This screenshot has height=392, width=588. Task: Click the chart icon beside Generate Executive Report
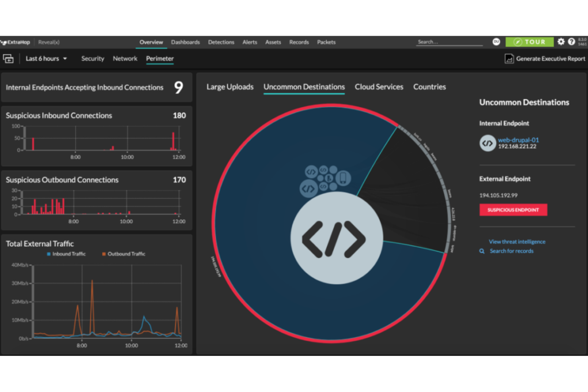[509, 58]
